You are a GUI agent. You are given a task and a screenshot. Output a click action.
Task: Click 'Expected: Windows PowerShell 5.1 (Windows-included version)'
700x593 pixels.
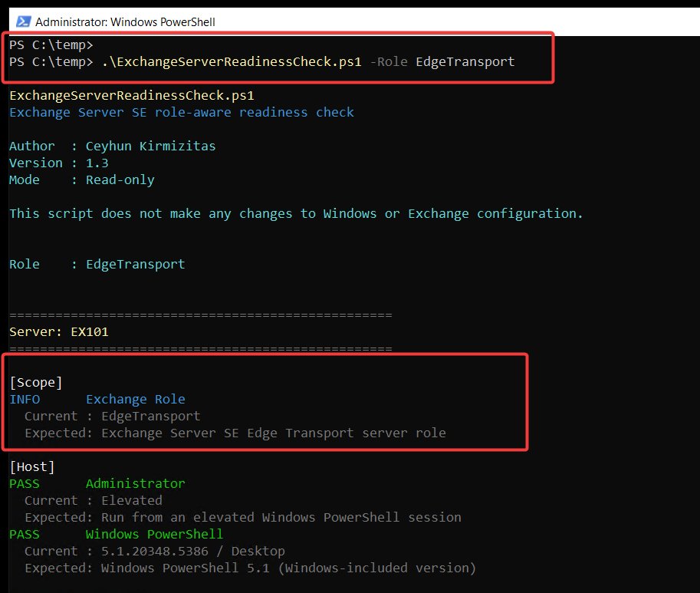click(x=251, y=568)
